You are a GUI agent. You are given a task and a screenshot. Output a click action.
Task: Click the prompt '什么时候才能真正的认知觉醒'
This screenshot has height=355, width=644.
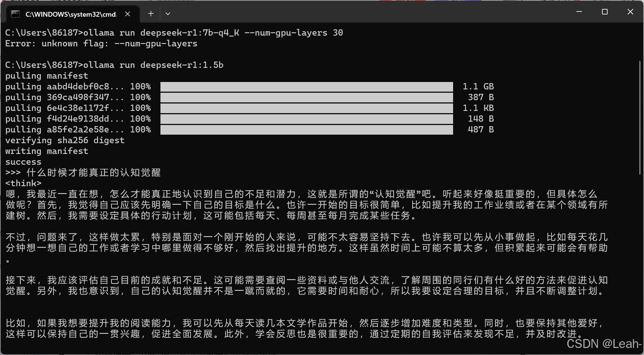point(94,173)
